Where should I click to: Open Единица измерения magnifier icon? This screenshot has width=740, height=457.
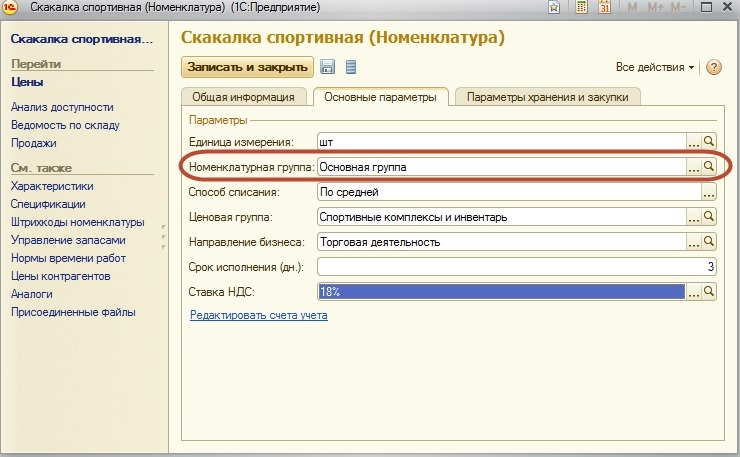[709, 141]
